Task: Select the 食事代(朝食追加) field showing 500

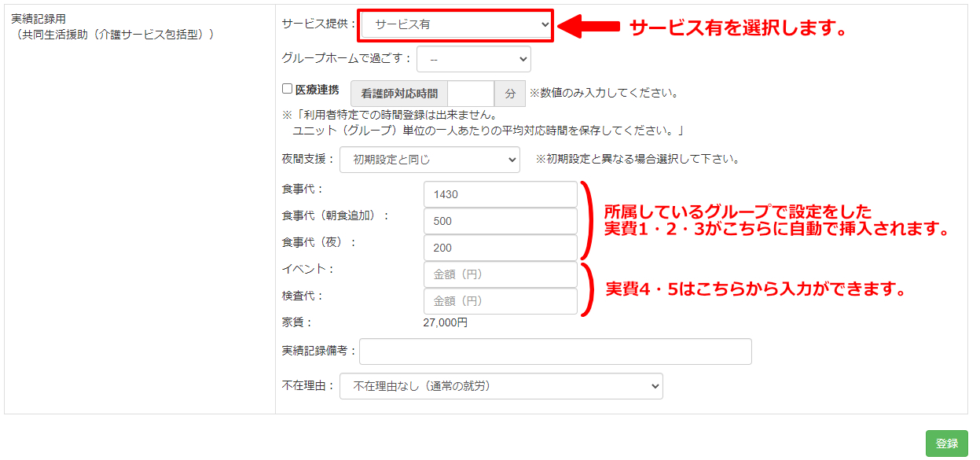Action: pyautogui.click(x=500, y=221)
